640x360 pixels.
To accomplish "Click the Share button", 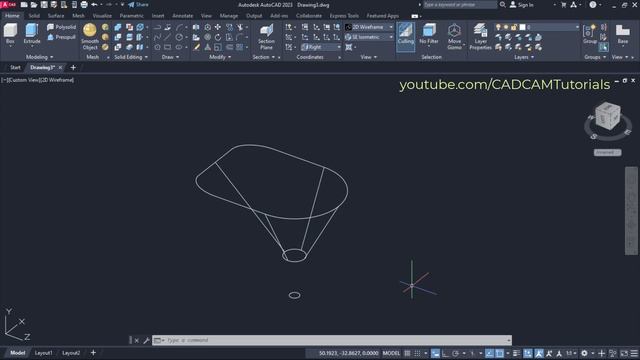I will [138, 5].
